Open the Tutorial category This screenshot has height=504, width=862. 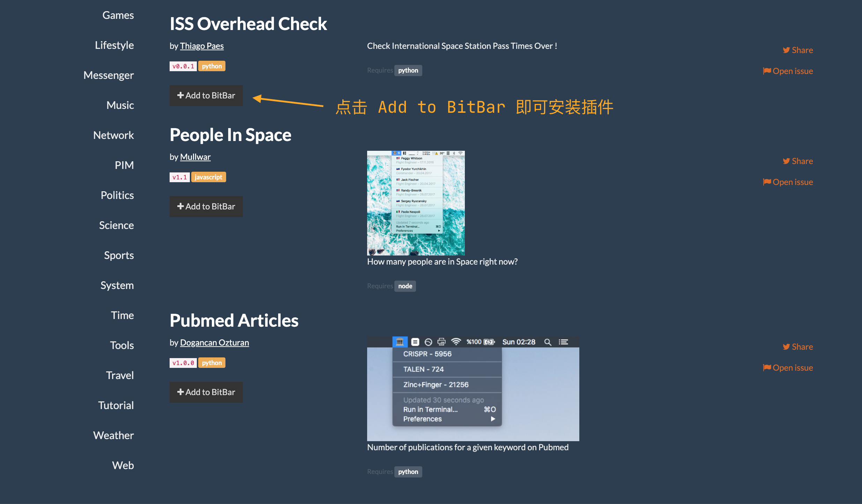(116, 406)
